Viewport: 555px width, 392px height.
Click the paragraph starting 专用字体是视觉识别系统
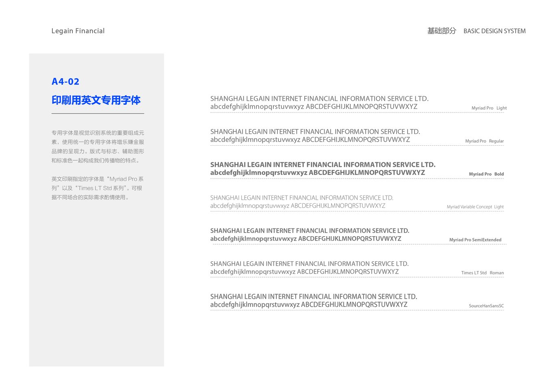tap(98, 146)
